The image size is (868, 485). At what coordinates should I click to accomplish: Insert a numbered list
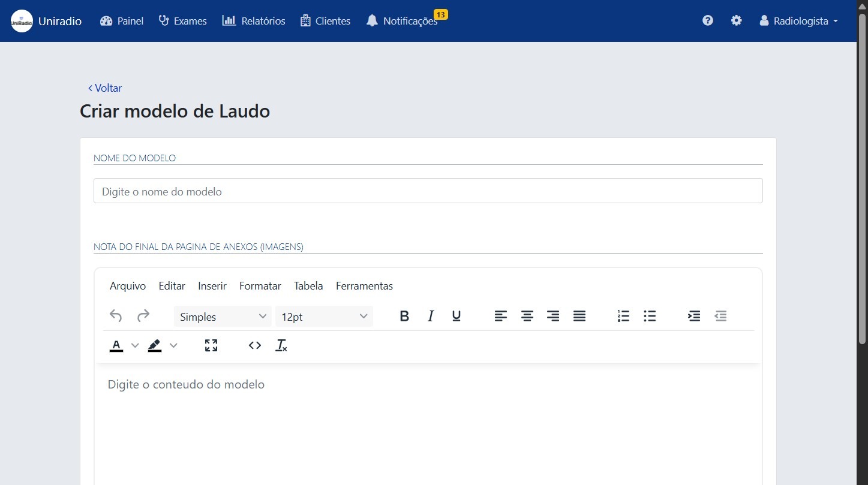tap(623, 317)
